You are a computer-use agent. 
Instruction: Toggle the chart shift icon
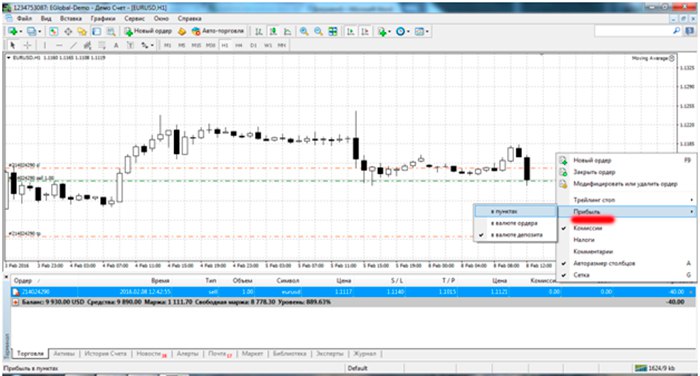[365, 31]
